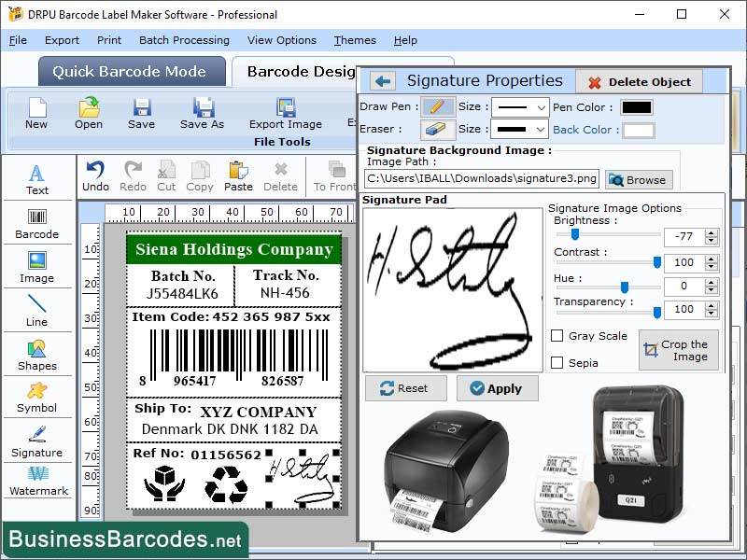The height and width of the screenshot is (560, 747).
Task: Enable Gray Scale option
Action: coord(557,336)
